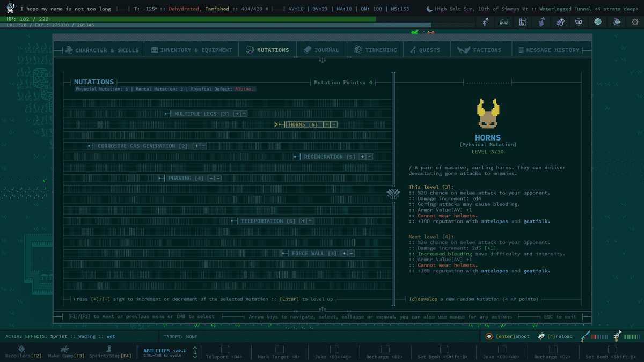Screen dimensions: 644x362
Task: Click the abilities page down chevron
Action: tap(195, 357)
